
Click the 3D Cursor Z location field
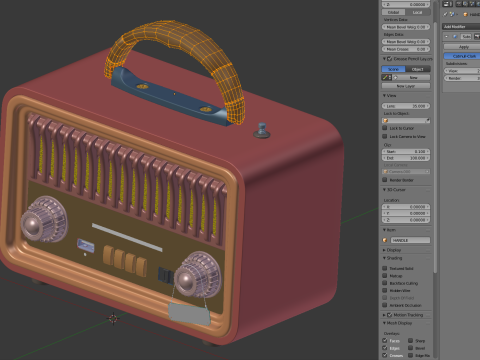point(406,220)
